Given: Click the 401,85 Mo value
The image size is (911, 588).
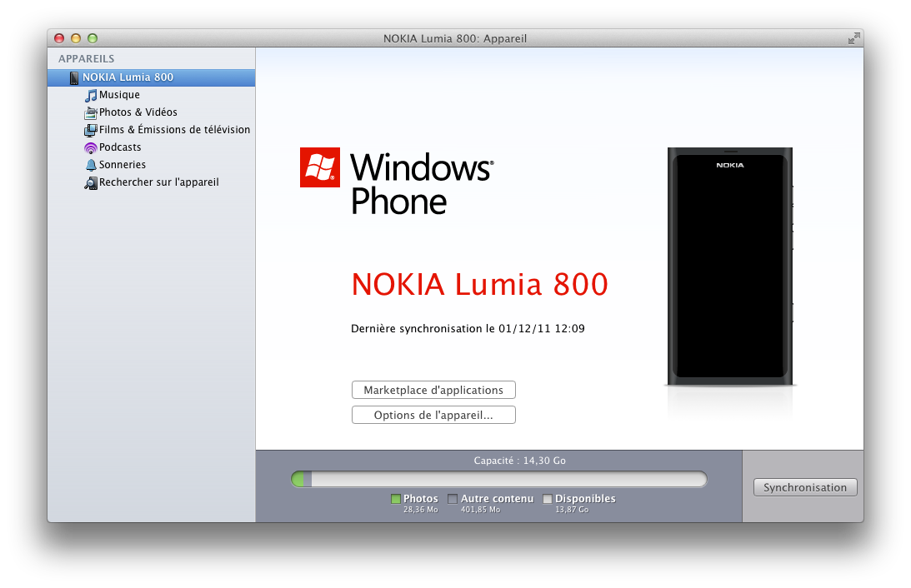Looking at the screenshot, I should [480, 510].
